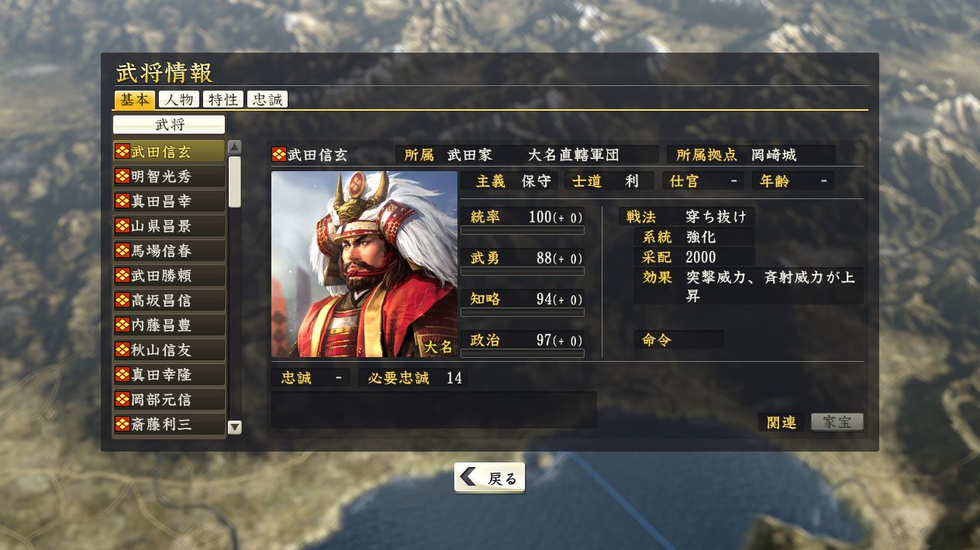This screenshot has height=550, width=980.
Task: Click the officer list scrollbar thumb
Action: 235,182
